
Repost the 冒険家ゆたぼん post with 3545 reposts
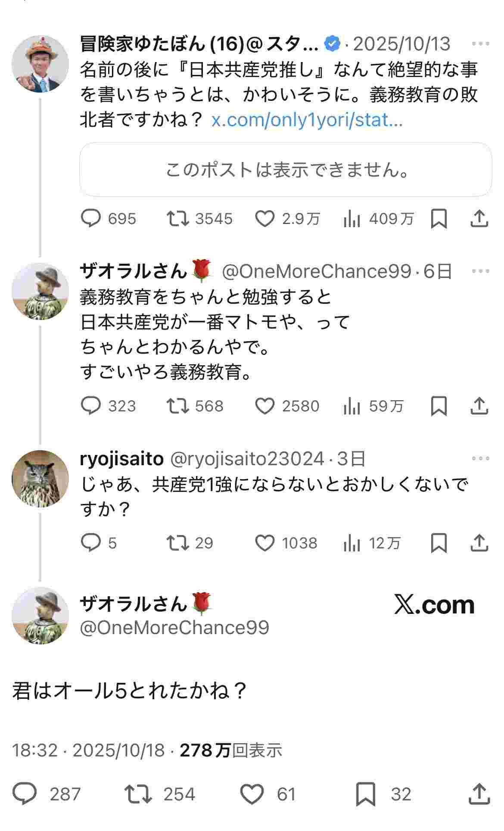178,218
